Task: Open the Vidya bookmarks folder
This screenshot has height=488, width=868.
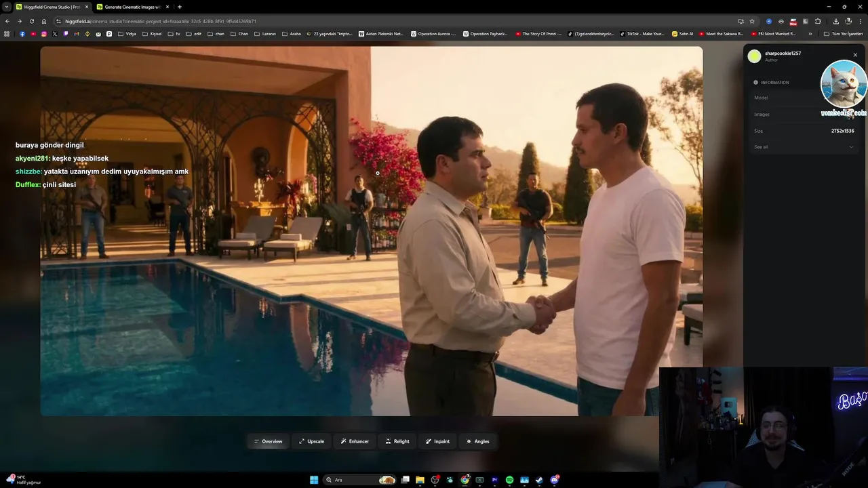Action: coord(127,34)
